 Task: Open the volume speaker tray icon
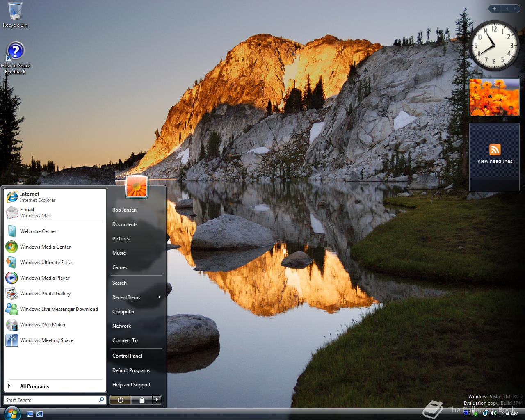493,413
